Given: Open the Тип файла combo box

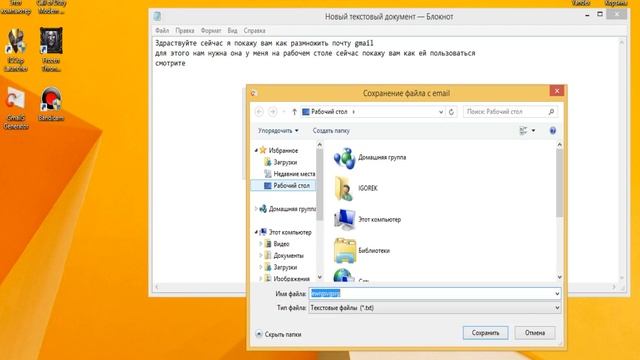Looking at the screenshot, I should click(x=435, y=308).
